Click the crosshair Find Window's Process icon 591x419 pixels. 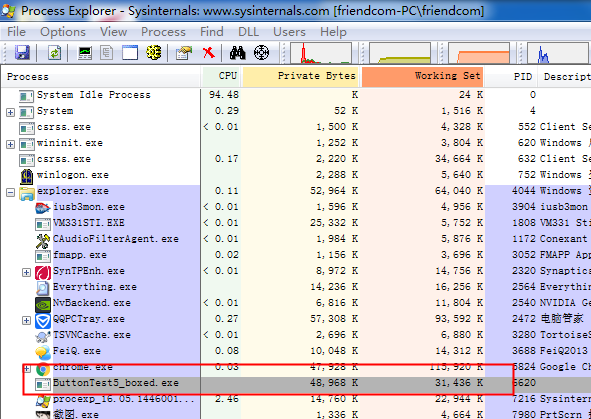[261, 52]
